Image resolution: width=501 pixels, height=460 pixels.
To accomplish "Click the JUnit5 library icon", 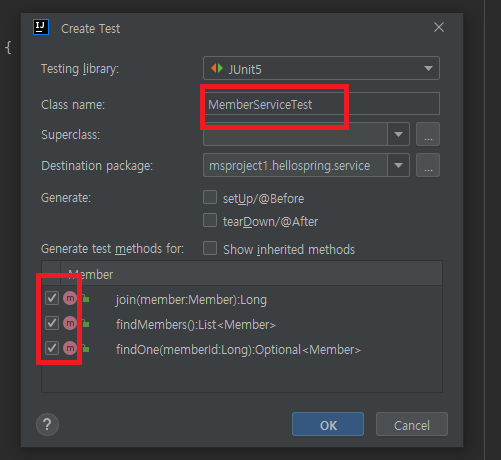I will click(x=217, y=68).
